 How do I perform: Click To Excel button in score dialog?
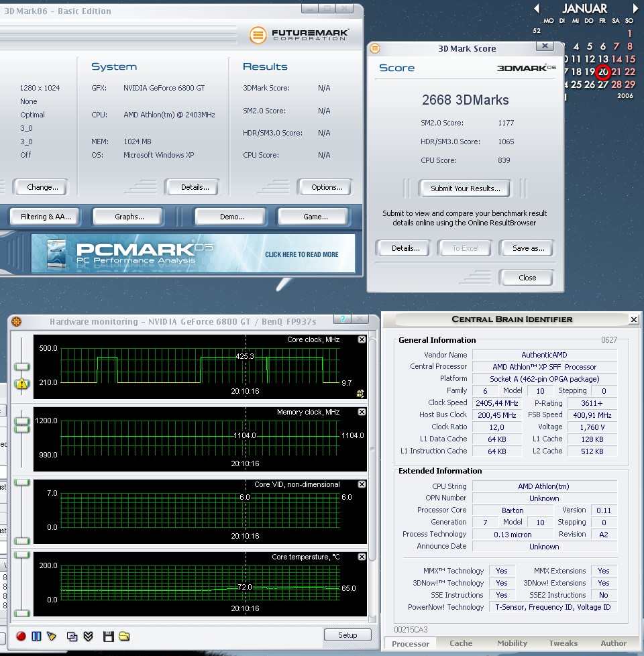coord(466,248)
